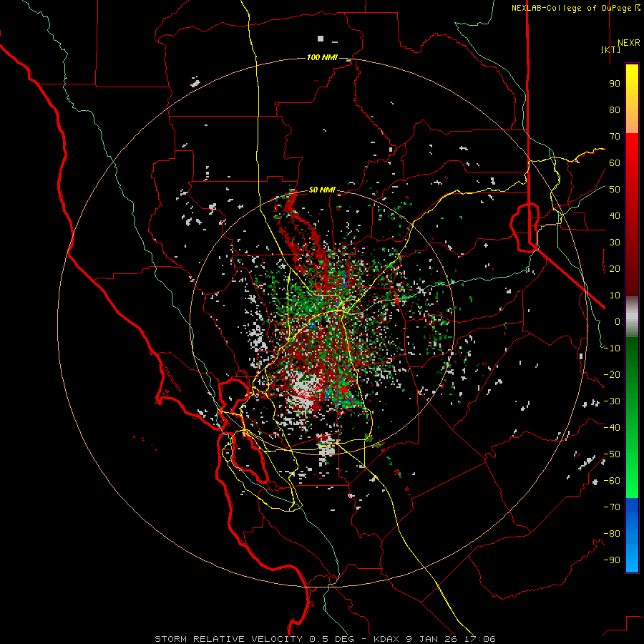Click the -20 value on velocity scale
This screenshot has width=644, height=644.
(x=612, y=375)
